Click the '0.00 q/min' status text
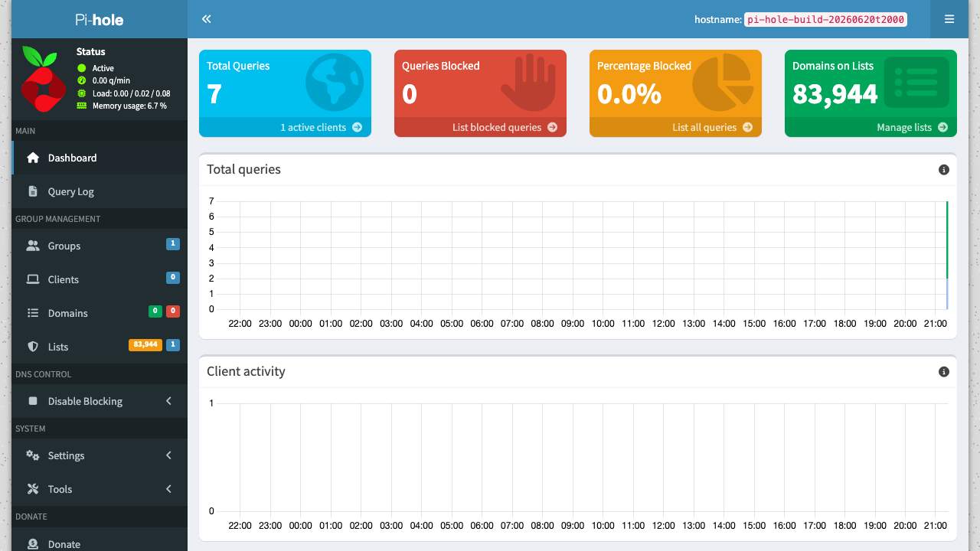This screenshot has width=980, height=551. coord(111,80)
